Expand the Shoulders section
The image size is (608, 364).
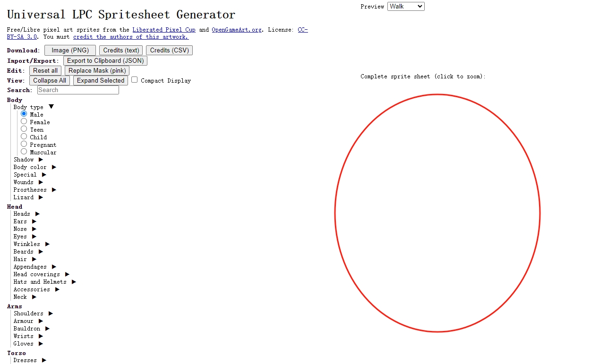[x=33, y=313]
